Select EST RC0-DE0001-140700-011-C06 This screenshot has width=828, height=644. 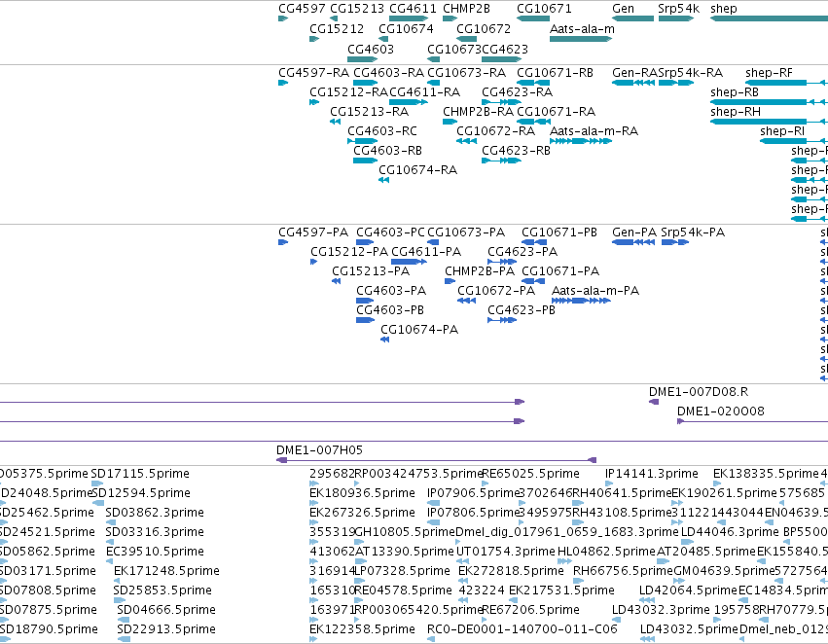[522, 629]
